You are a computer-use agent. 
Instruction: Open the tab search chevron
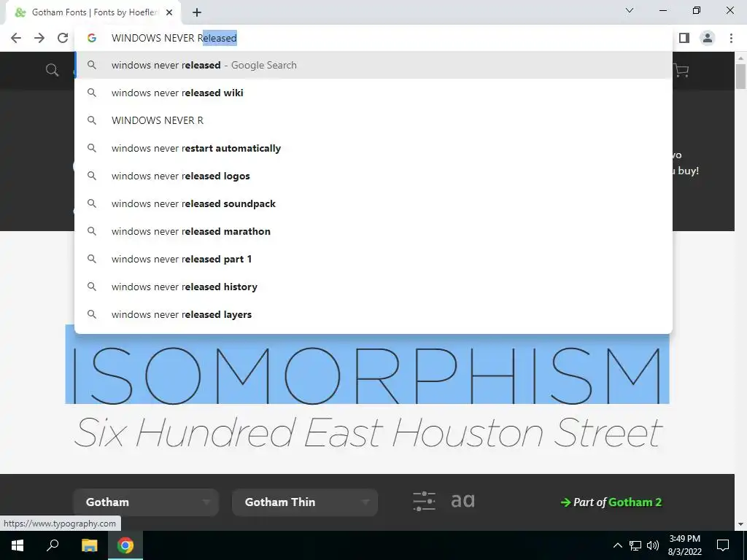[x=630, y=10]
